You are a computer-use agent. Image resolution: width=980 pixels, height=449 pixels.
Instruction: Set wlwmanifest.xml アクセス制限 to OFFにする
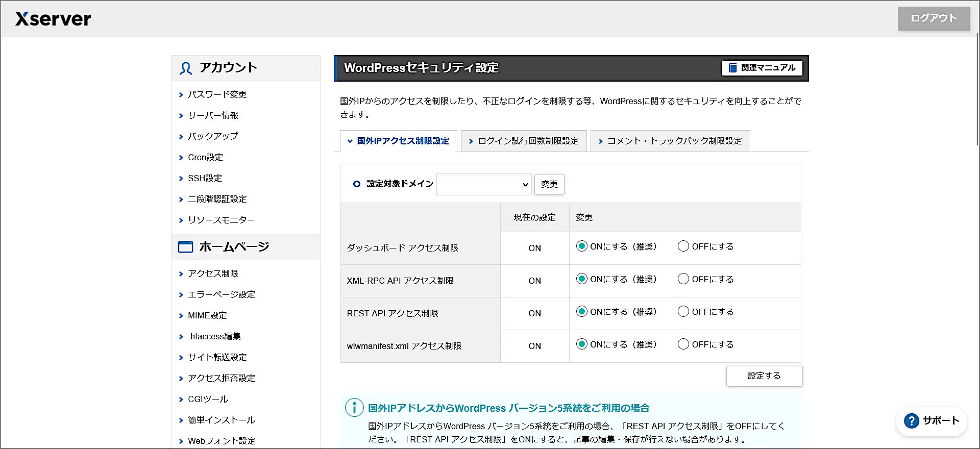[683, 344]
